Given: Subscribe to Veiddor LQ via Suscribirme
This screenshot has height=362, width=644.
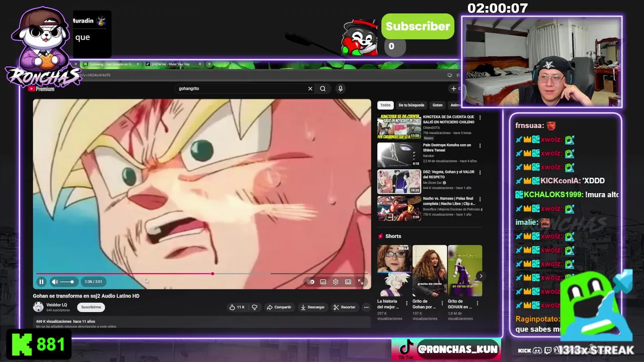Looking at the screenshot, I should [91, 307].
